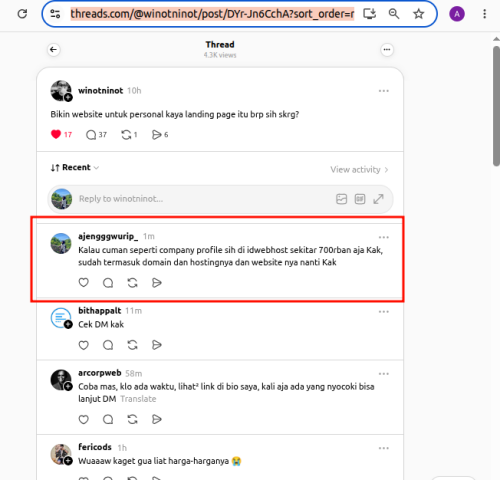Like arcorpweb's reply

pos(83,419)
